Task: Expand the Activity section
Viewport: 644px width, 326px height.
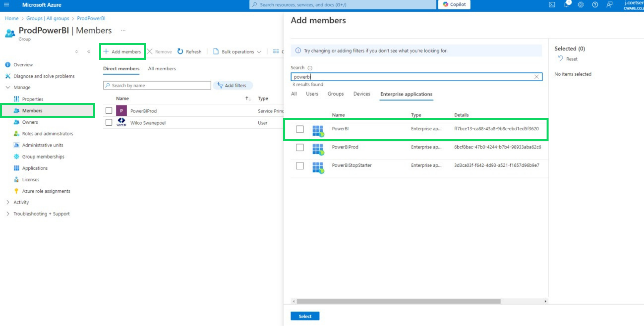Action: [x=8, y=202]
